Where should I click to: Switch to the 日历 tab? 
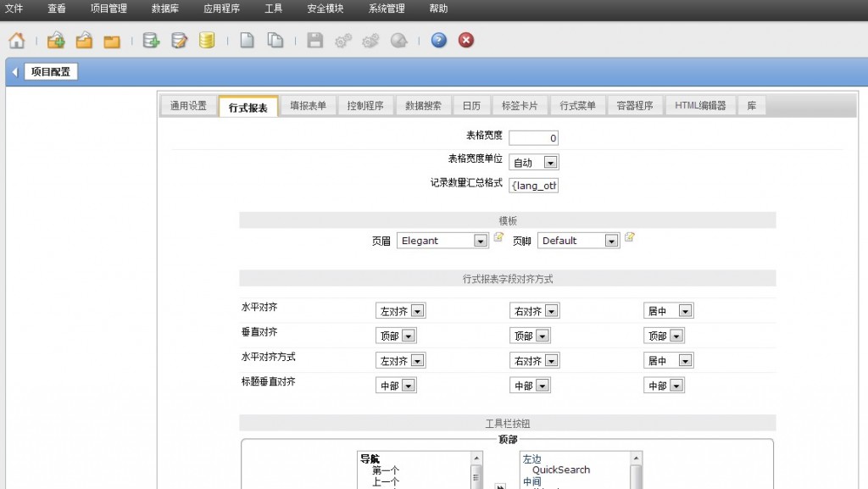(471, 106)
